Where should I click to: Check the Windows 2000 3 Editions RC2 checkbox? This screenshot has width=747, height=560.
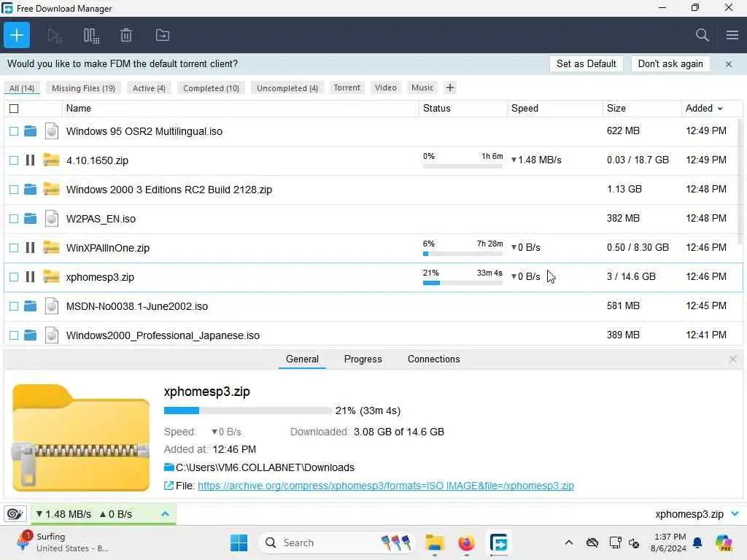tap(14, 190)
